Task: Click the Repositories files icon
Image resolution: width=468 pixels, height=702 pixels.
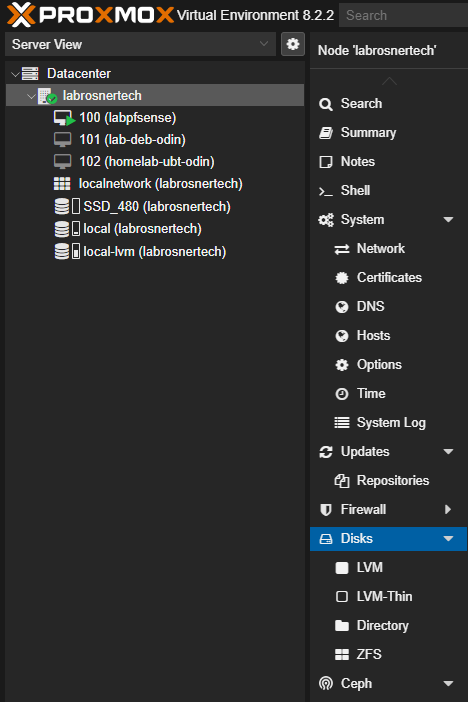Action: (342, 481)
